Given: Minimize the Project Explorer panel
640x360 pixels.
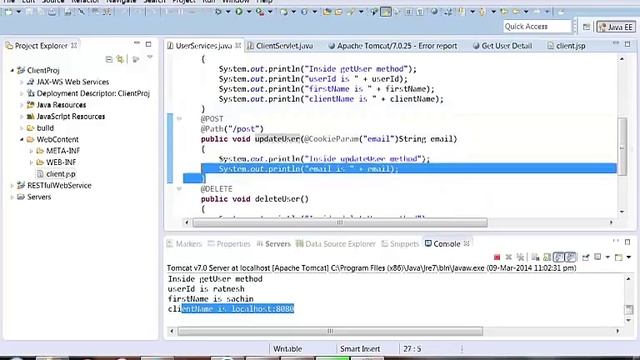Looking at the screenshot, I should coord(137,43).
